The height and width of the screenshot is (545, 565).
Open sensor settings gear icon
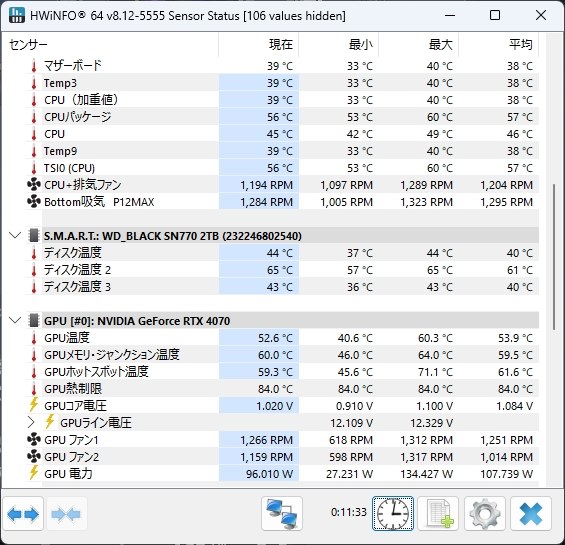point(485,514)
